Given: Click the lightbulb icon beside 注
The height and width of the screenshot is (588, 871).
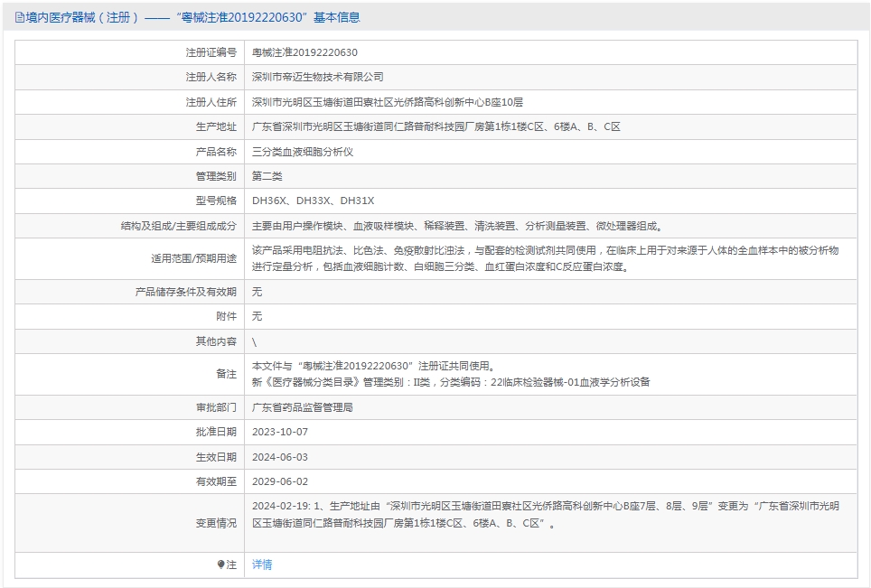Looking at the screenshot, I should point(221,565).
